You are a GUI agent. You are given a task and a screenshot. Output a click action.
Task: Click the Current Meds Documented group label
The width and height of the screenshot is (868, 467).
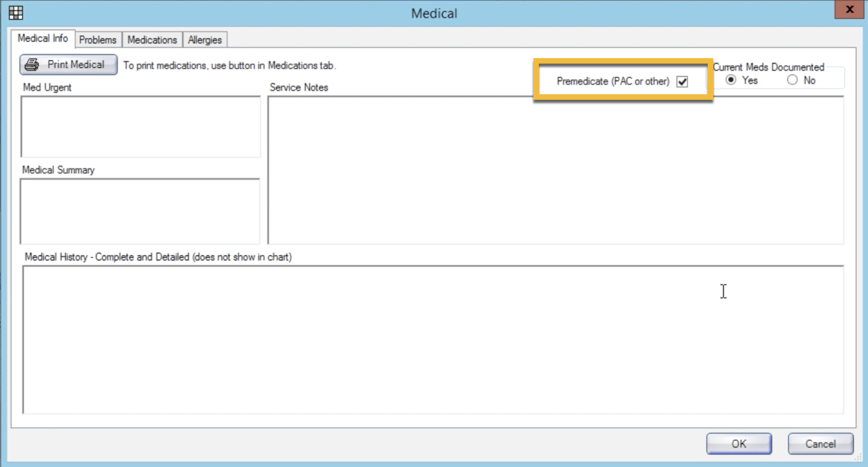click(768, 67)
